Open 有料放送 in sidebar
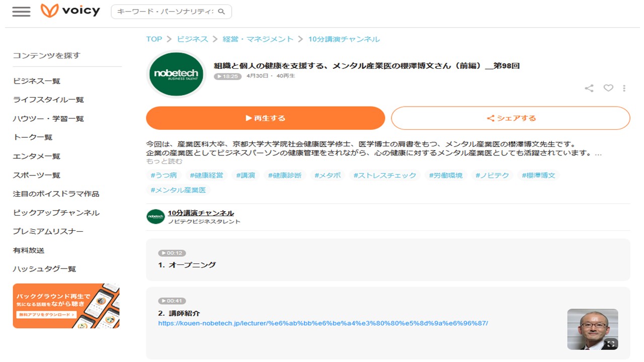 point(29,250)
